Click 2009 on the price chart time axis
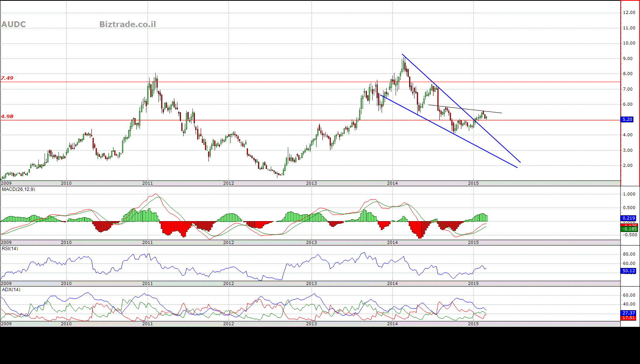Image resolution: width=640 pixels, height=364 pixels. pos(6,183)
